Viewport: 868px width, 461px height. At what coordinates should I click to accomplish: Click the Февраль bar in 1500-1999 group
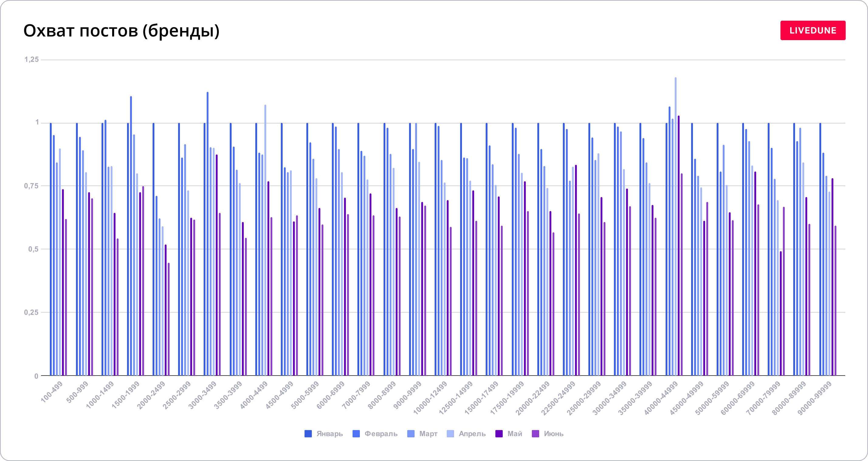131,236
